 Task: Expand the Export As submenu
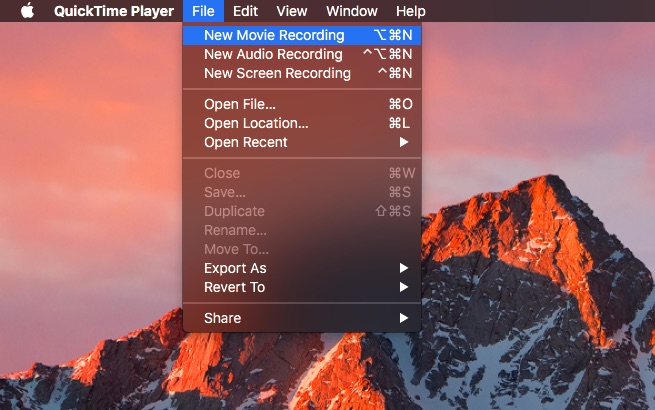pos(302,268)
